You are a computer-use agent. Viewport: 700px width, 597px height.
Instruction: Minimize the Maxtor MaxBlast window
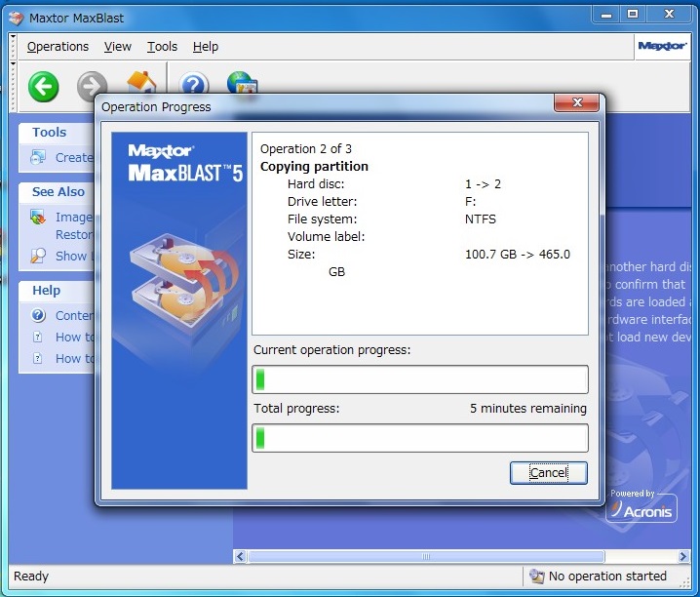click(x=605, y=15)
